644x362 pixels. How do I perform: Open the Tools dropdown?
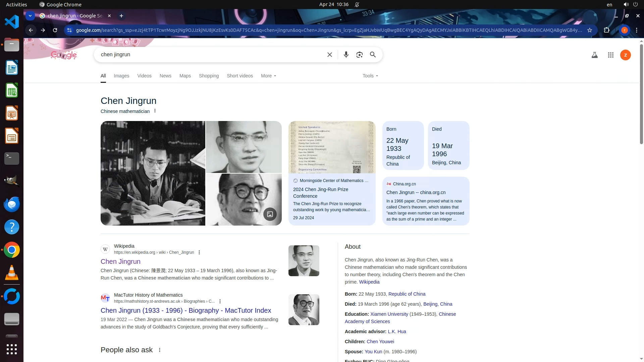tap(370, 76)
